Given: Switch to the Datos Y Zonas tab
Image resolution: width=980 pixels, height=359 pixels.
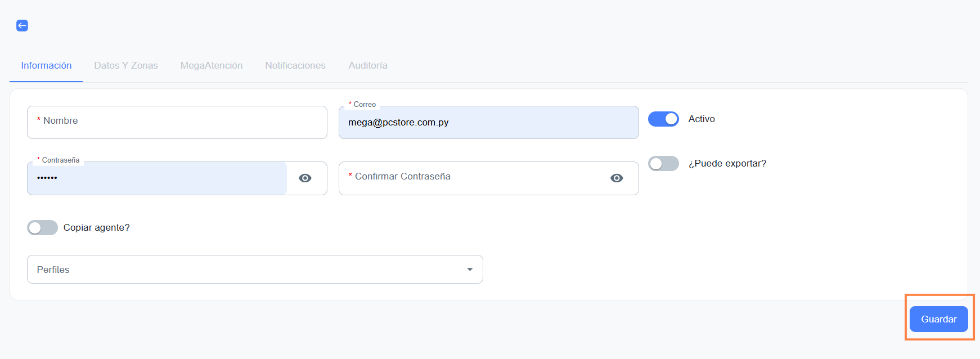Looking at the screenshot, I should coord(126,66).
